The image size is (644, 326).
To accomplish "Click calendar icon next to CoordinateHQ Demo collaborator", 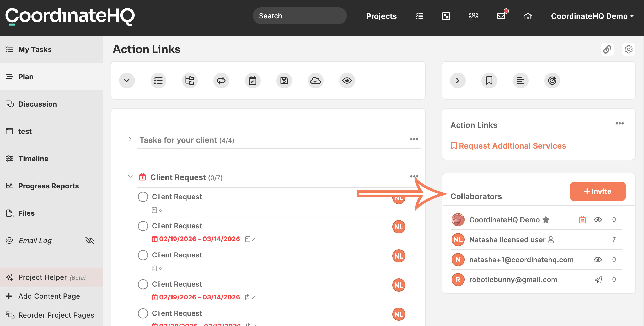I will pos(582,220).
